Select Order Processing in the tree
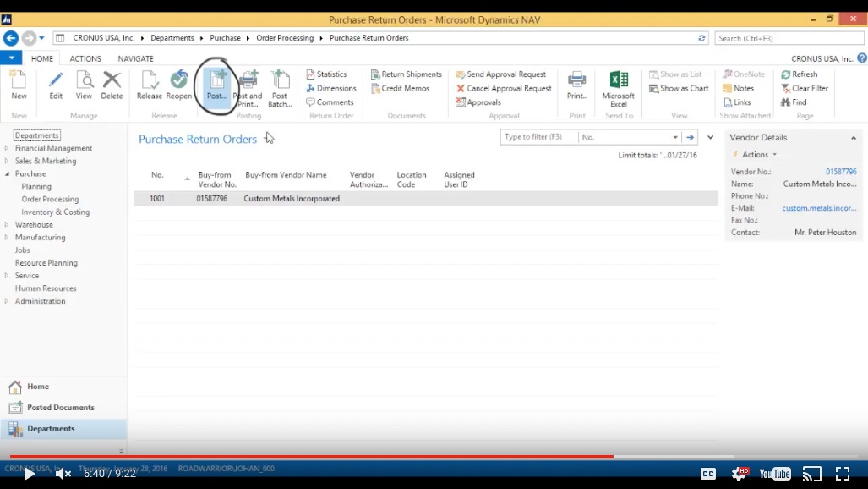The image size is (868, 489). (50, 199)
